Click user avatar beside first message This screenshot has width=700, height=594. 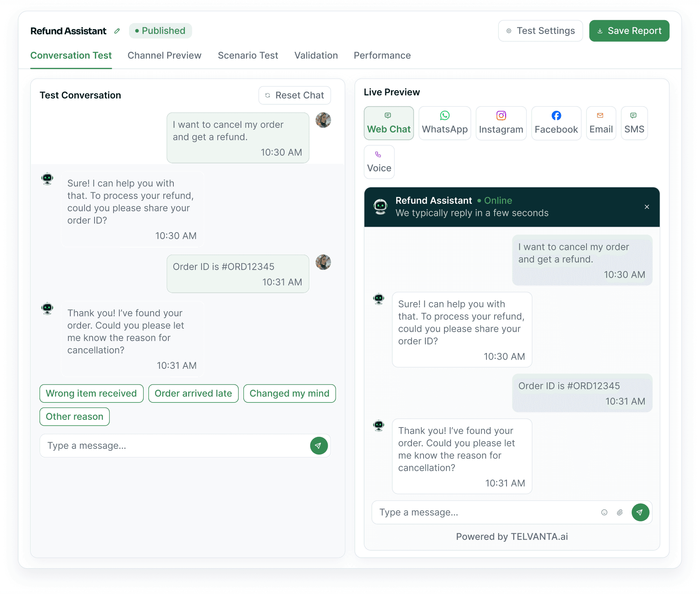[323, 120]
